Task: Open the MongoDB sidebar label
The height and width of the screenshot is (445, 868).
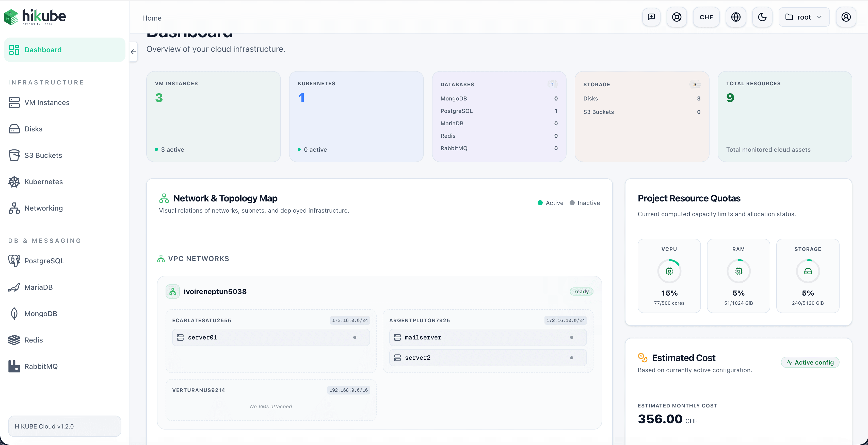Action: click(41, 313)
